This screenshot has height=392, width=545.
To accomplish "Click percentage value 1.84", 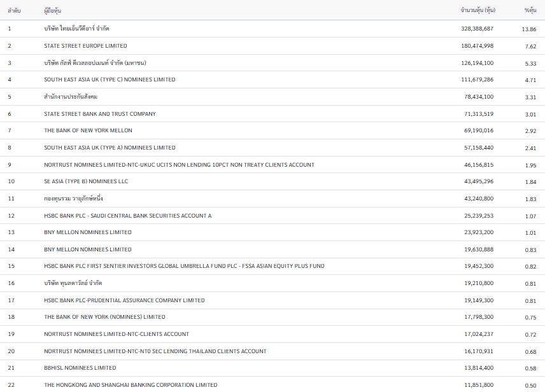I will (531, 182).
